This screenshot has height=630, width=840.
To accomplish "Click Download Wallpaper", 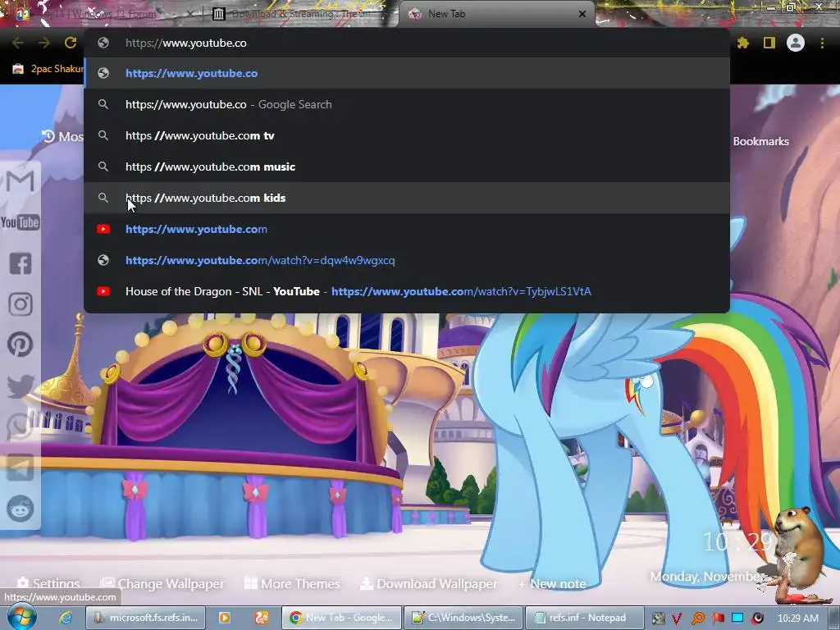I will tap(428, 583).
